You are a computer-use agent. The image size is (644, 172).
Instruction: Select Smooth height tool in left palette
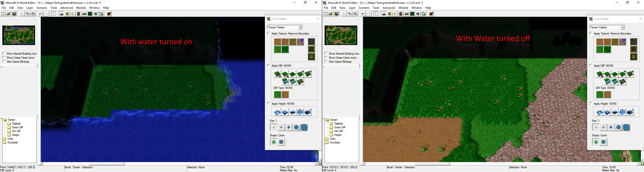pos(308,112)
